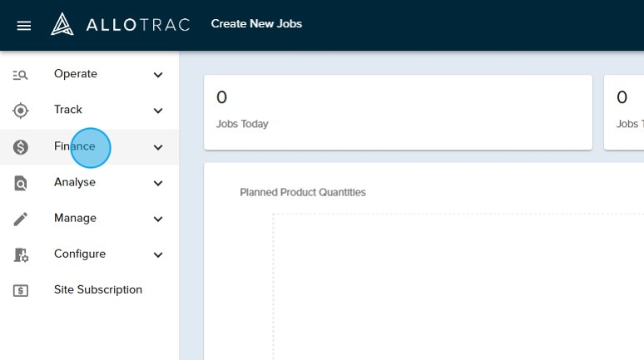This screenshot has height=360, width=644.
Task: Open the hamburger navigation menu
Action: click(24, 25)
